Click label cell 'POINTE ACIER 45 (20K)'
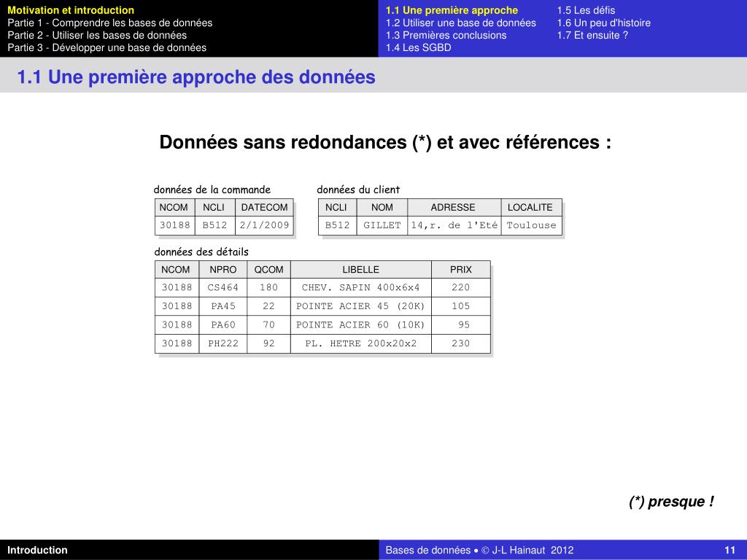 360,306
